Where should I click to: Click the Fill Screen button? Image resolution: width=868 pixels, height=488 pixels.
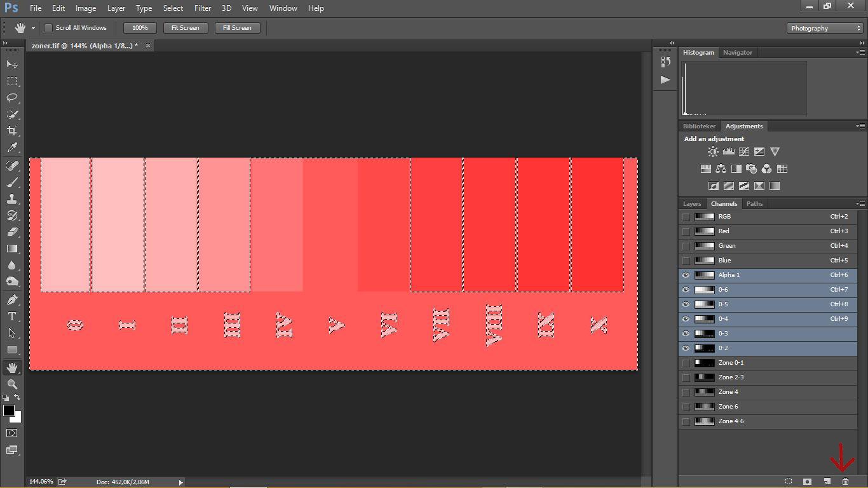(236, 28)
